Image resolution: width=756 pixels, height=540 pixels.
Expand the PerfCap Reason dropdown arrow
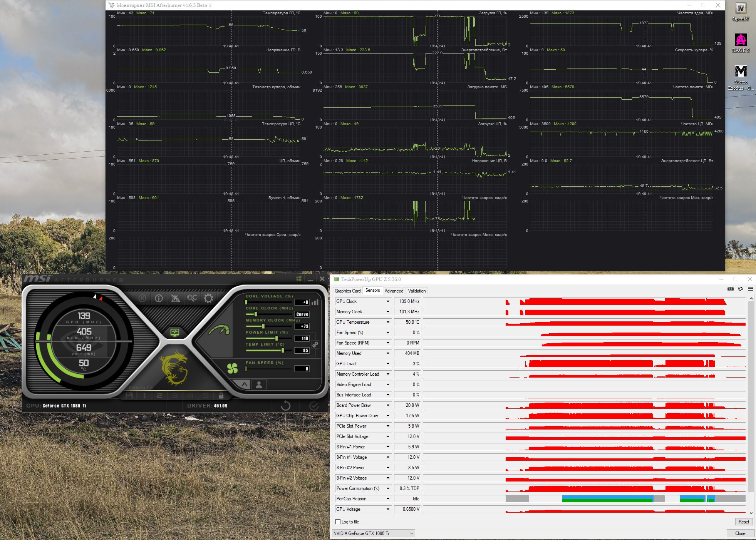coord(388,499)
